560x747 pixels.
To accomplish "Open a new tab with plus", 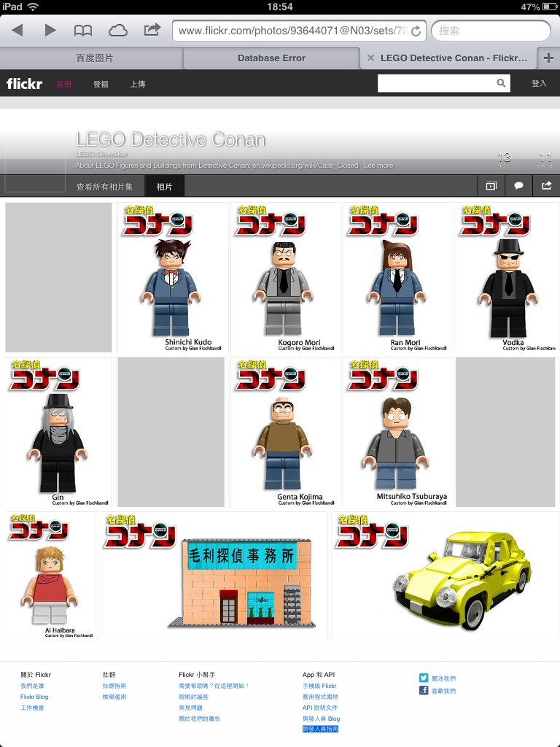I will (x=548, y=58).
